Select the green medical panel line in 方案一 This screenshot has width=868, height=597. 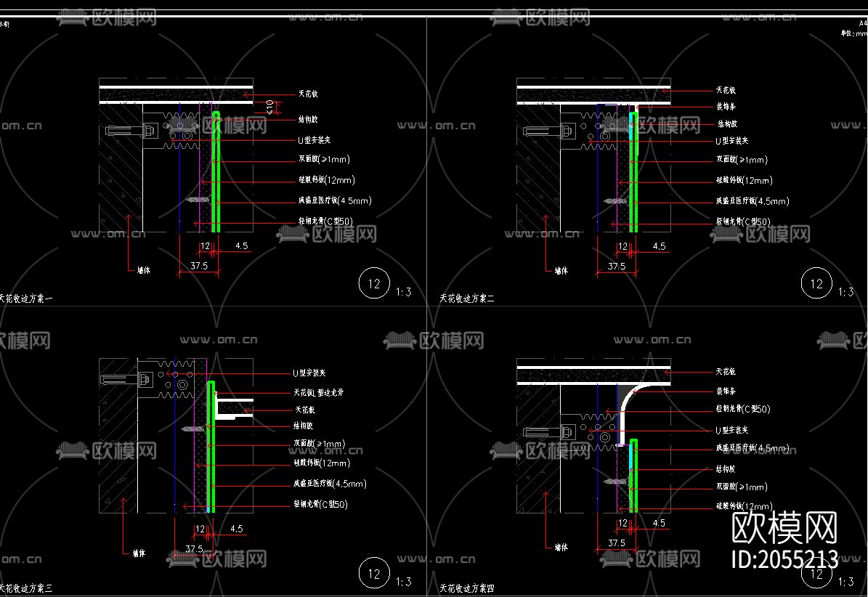pos(216,171)
